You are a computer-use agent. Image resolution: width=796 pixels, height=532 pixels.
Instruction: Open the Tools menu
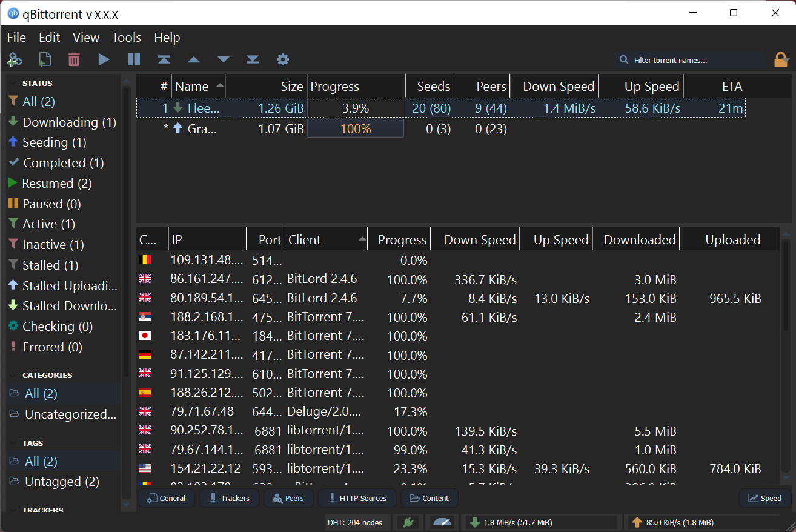coord(127,38)
